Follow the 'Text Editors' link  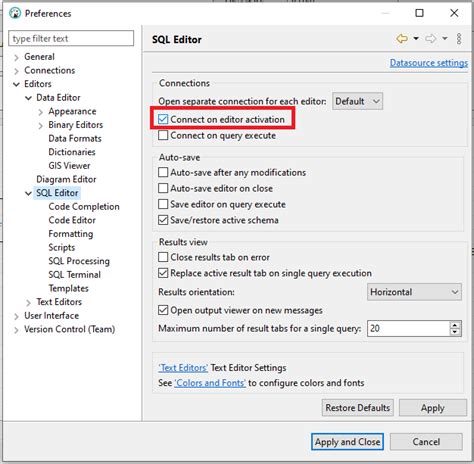pos(183,368)
